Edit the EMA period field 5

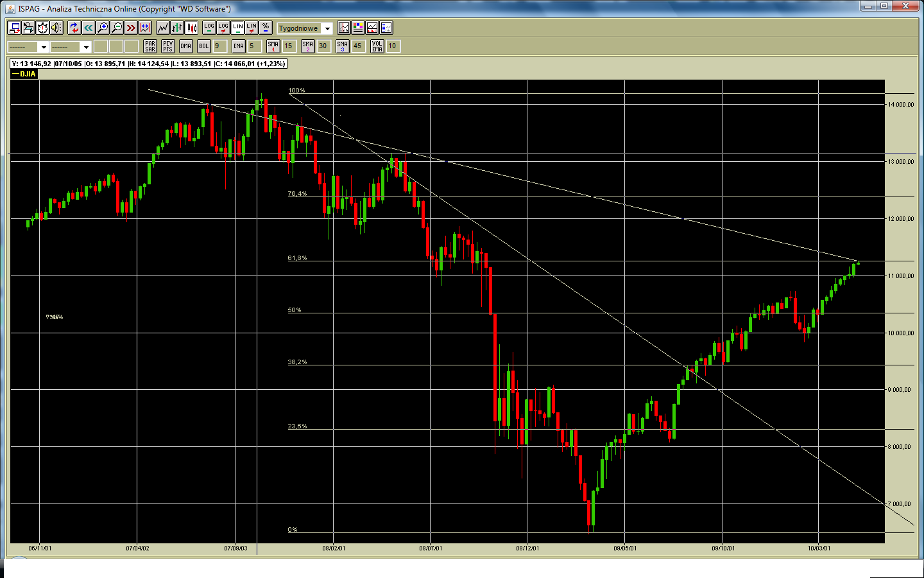255,46
